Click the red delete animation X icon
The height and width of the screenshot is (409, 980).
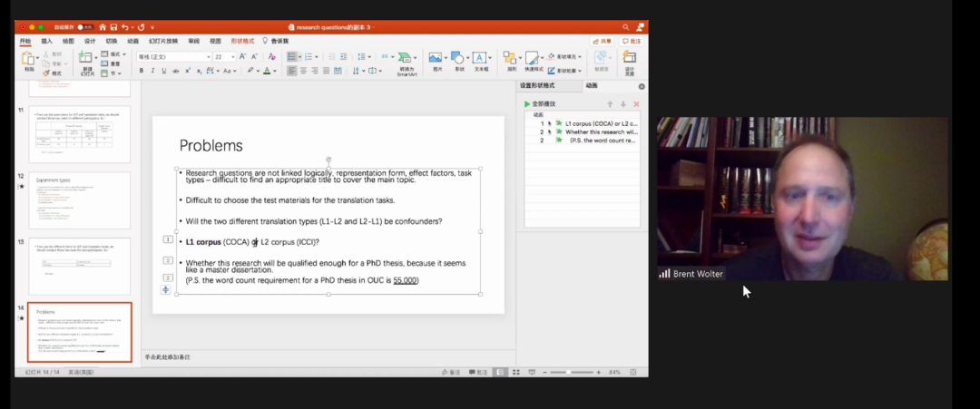(x=636, y=104)
